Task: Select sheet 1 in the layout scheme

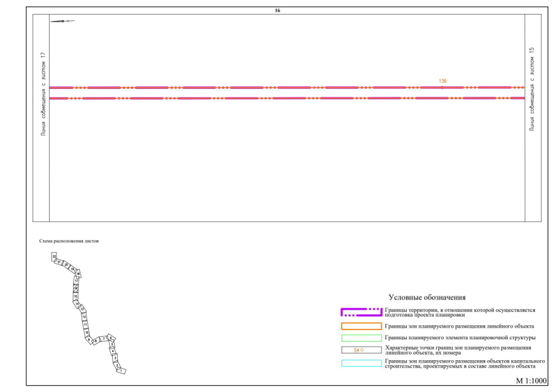Action: (x=121, y=371)
